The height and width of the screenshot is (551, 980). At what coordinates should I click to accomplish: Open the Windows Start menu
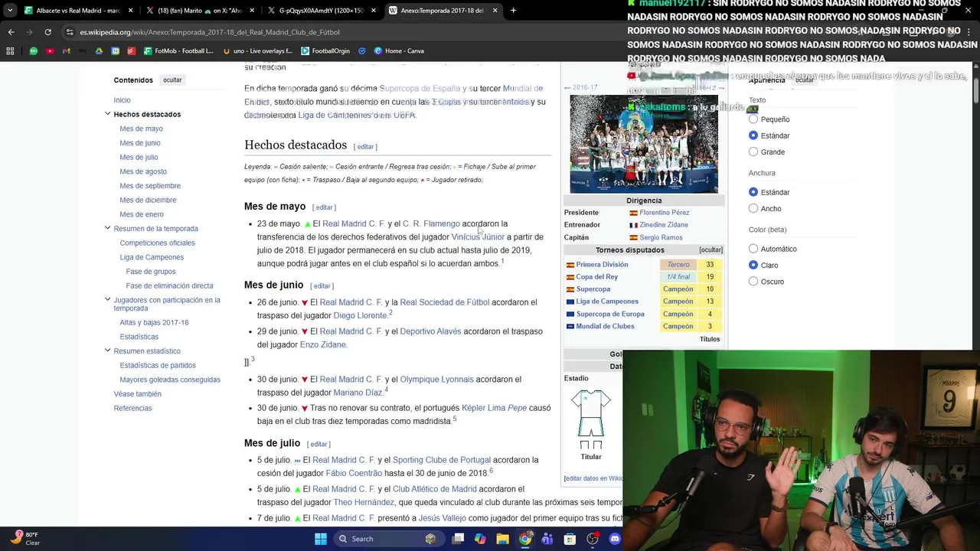[x=321, y=539]
